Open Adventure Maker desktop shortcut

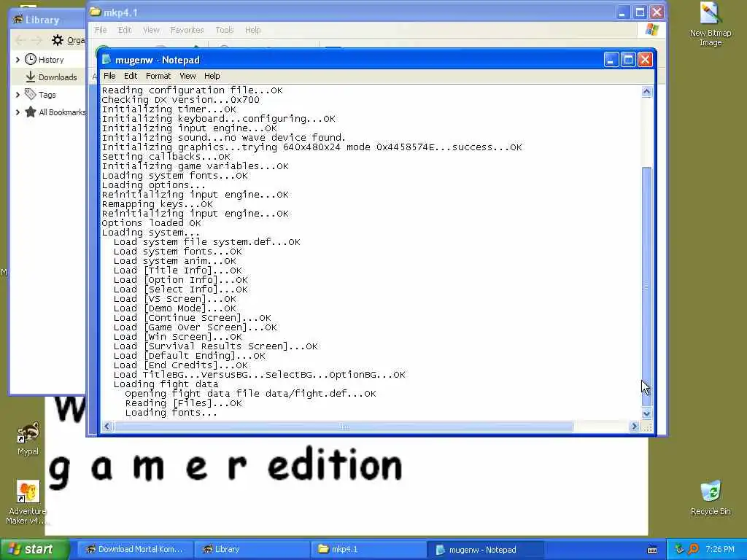tap(27, 502)
